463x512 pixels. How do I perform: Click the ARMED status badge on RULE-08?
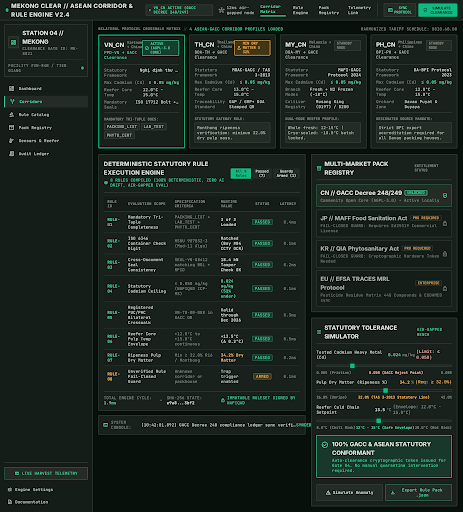click(262, 376)
